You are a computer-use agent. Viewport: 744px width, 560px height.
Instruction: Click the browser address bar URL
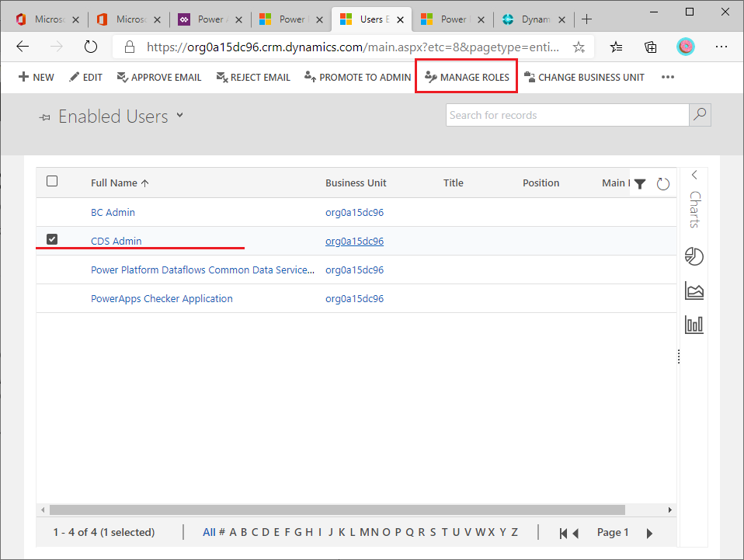(x=353, y=47)
